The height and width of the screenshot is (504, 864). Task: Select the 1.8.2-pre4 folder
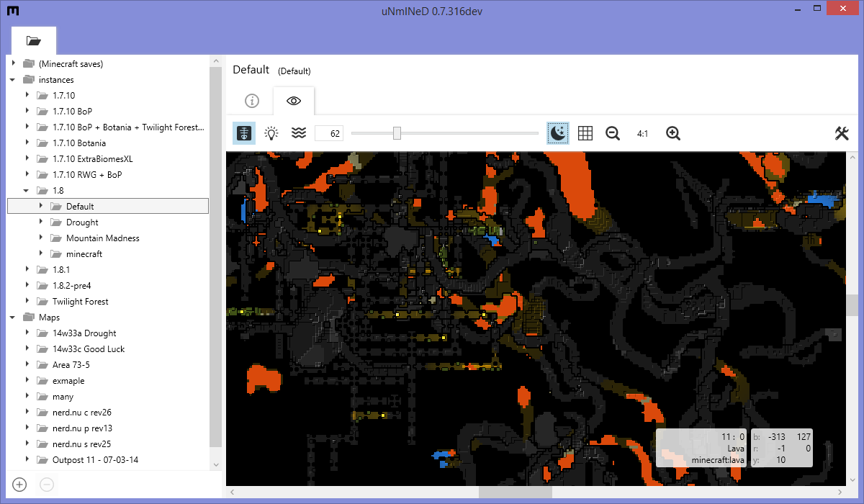click(x=72, y=285)
